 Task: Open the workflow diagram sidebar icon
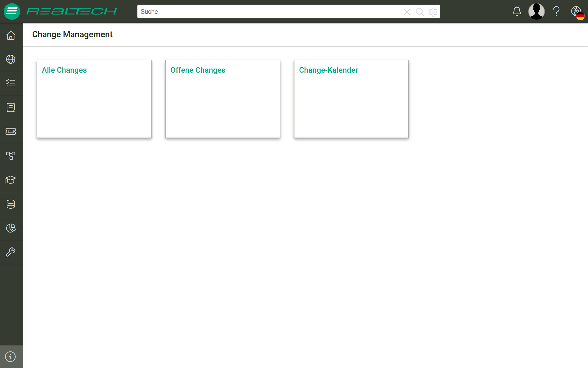[x=11, y=156]
